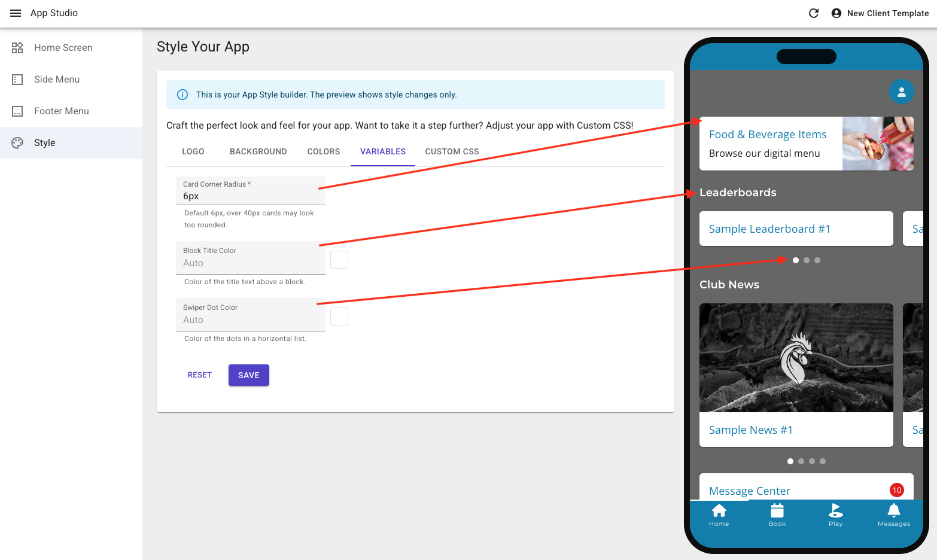937x560 pixels.
Task: Tap the Book calendar icon in preview footer
Action: [x=777, y=510]
